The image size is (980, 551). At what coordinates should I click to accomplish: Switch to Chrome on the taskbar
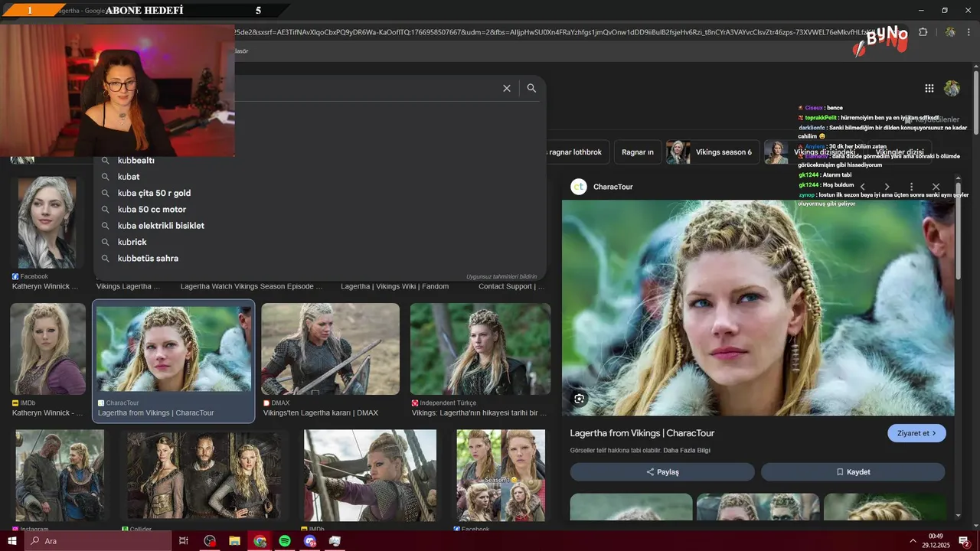click(x=260, y=541)
